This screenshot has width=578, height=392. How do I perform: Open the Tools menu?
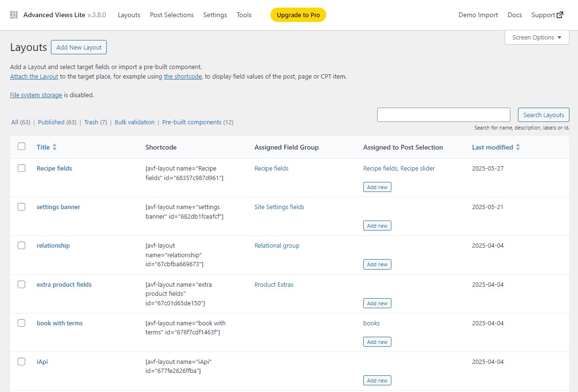click(x=244, y=15)
